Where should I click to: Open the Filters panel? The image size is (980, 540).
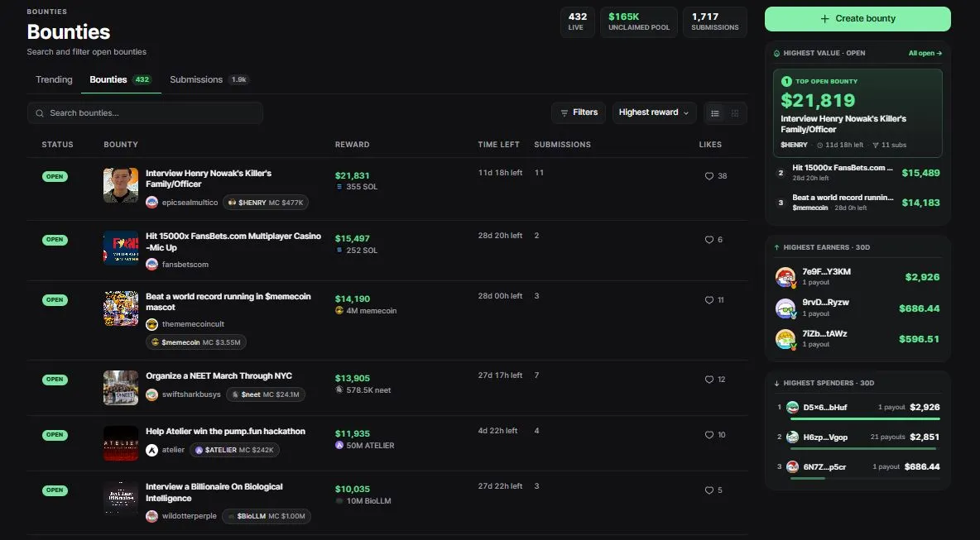point(579,113)
